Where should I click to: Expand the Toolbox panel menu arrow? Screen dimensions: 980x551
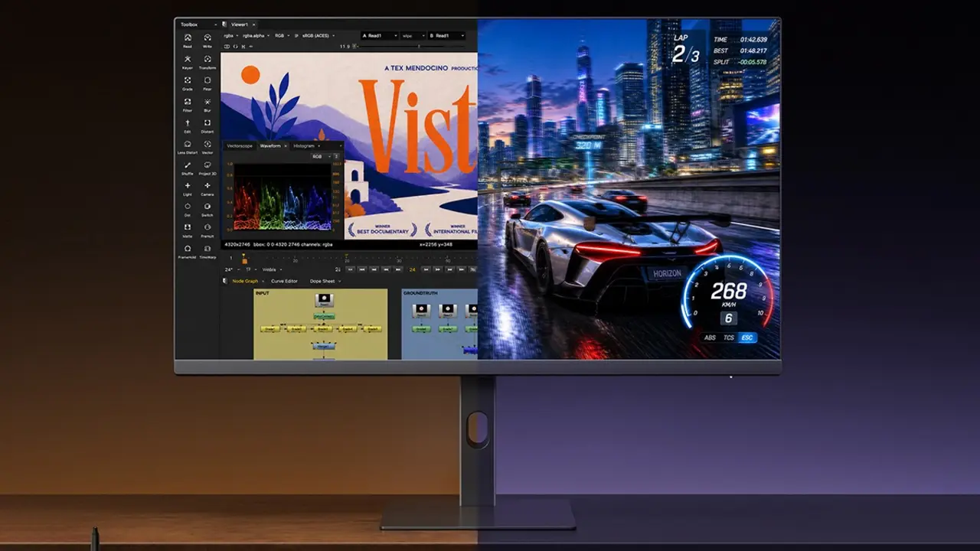pyautogui.click(x=216, y=24)
